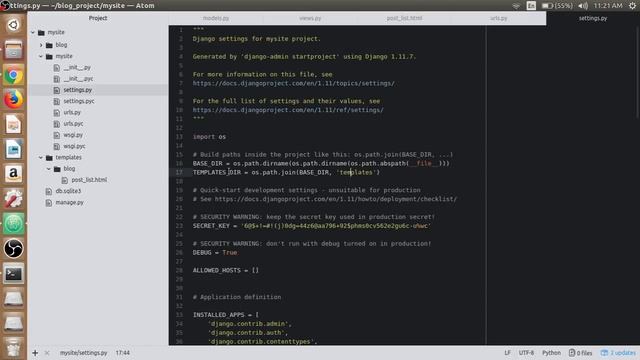The width and height of the screenshot is (640, 360).
Task: Click the 0 files git status icon
Action: click(x=580, y=353)
